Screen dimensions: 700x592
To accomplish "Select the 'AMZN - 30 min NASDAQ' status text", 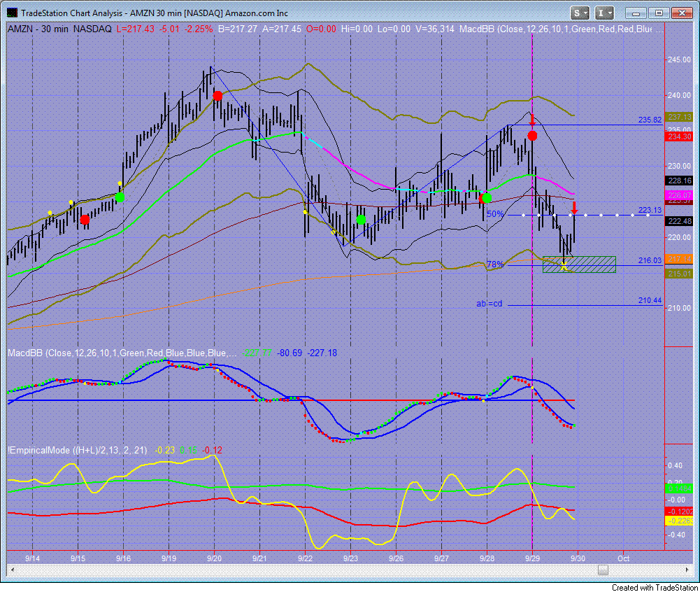I will 59,29.
